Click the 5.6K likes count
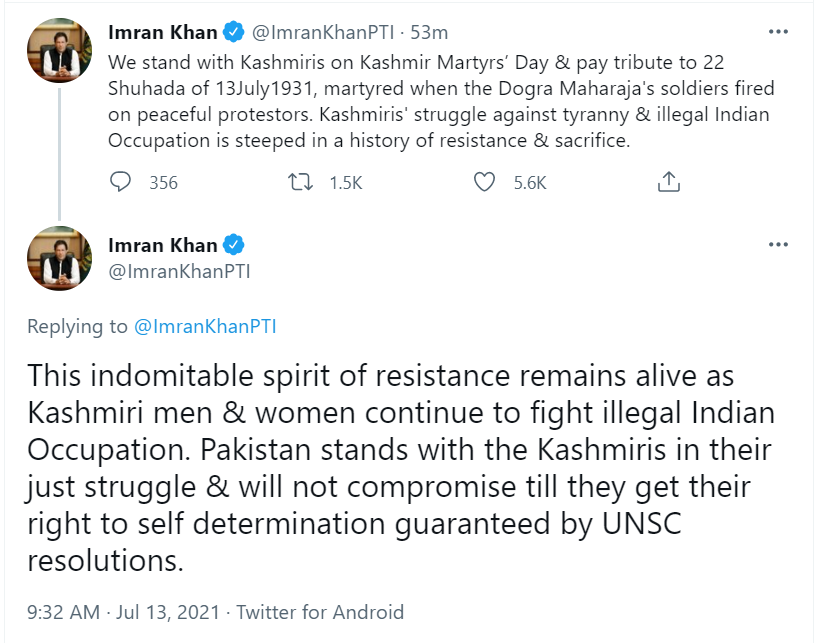This screenshot has width=817, height=643. coord(530,182)
